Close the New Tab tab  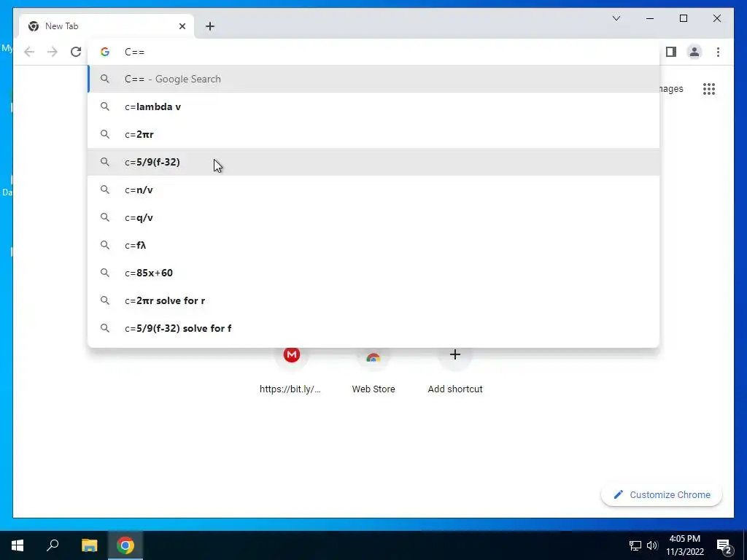(x=182, y=26)
